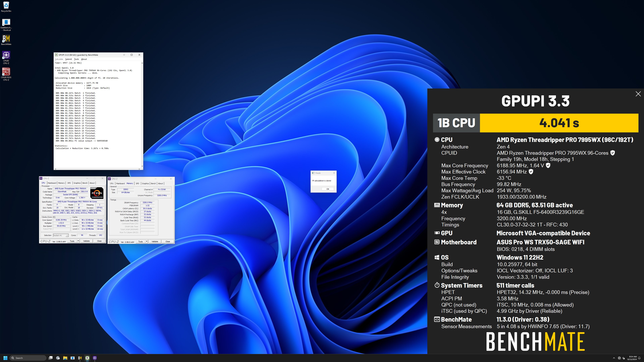The width and height of the screenshot is (644, 362).
Task: Click the Windows OS icon in BenchMate panel
Action: point(437,257)
